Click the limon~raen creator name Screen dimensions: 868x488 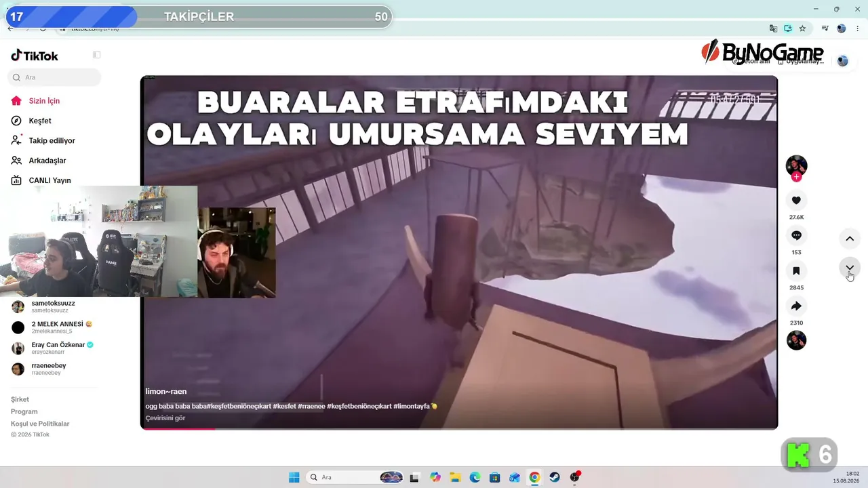[x=165, y=391]
